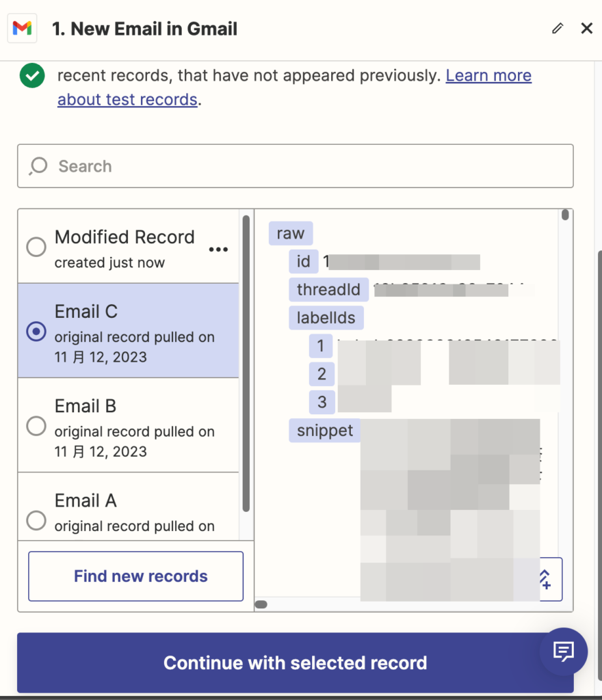This screenshot has height=700, width=602.
Task: Click Continue with selected record
Action: pyautogui.click(x=296, y=663)
